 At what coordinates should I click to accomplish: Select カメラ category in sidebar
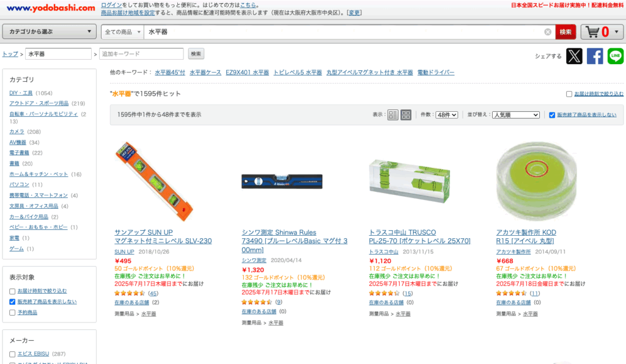coord(17,131)
